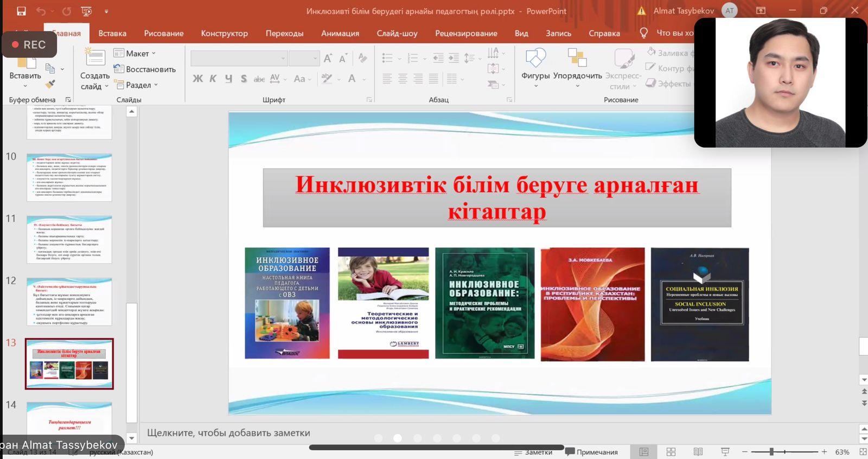
Task: Click the Arrange (Упорядочить) icon
Action: coord(577,59)
